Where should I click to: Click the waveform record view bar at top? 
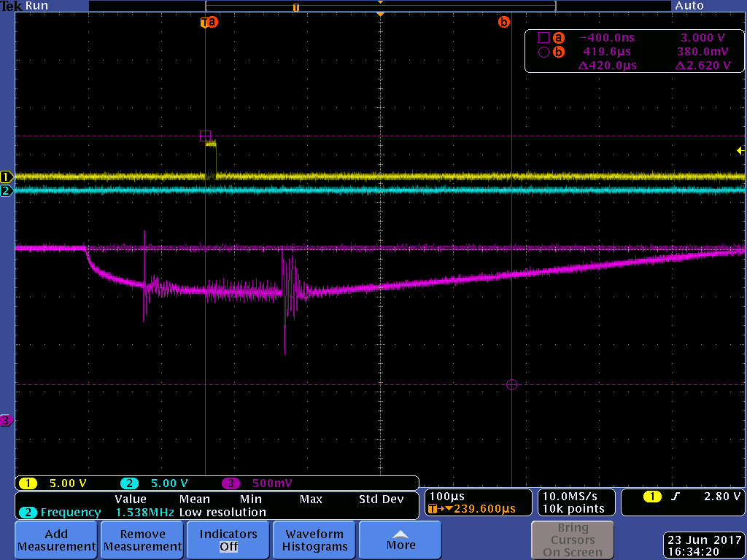click(381, 6)
